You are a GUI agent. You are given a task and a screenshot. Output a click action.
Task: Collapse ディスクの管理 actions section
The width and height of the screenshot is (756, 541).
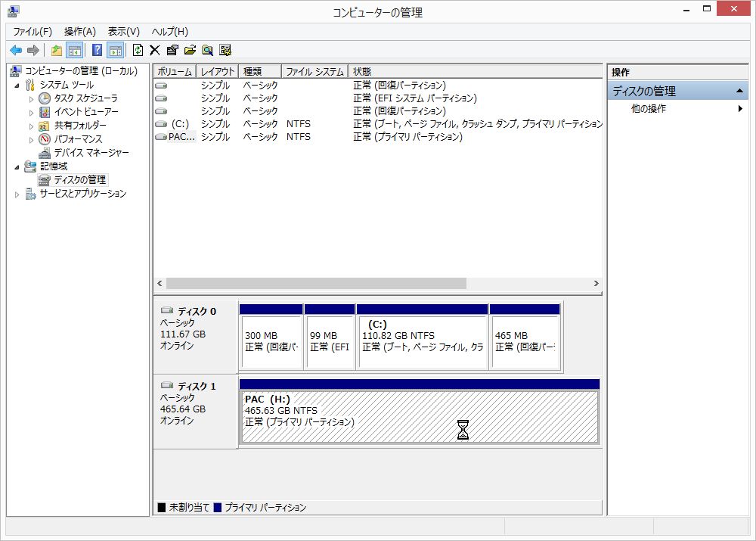(x=739, y=91)
